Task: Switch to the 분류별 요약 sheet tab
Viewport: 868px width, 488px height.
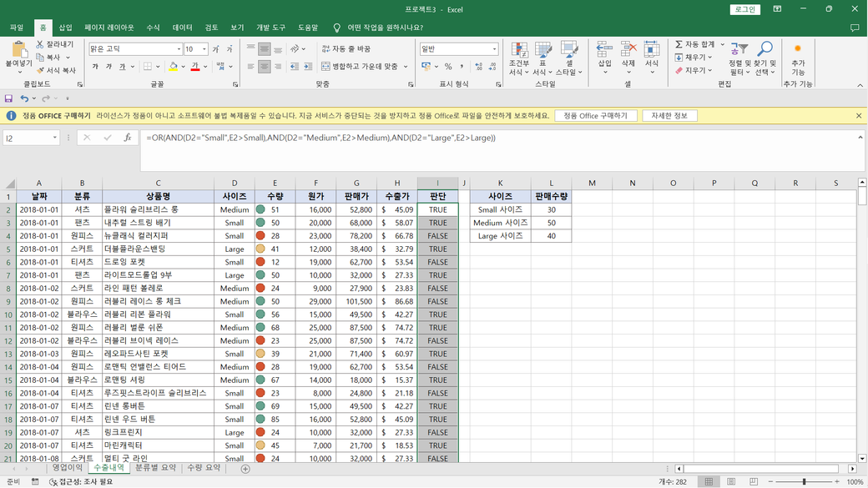Action: 155,468
